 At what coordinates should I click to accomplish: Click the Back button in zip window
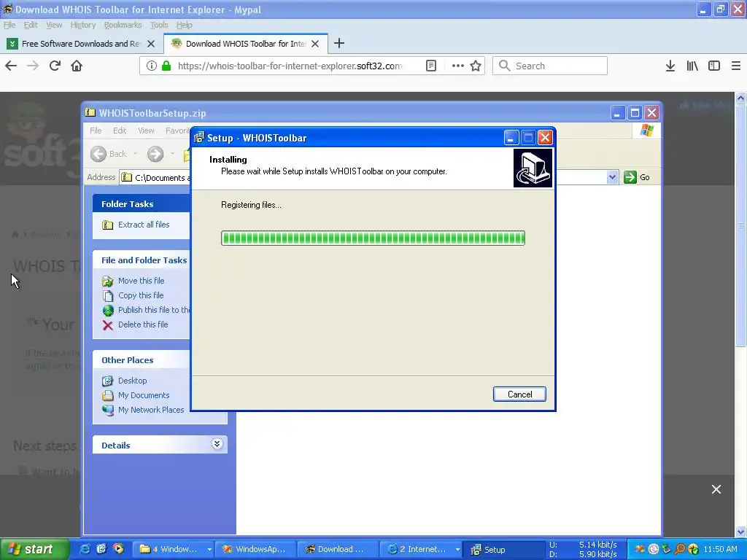[x=109, y=154]
